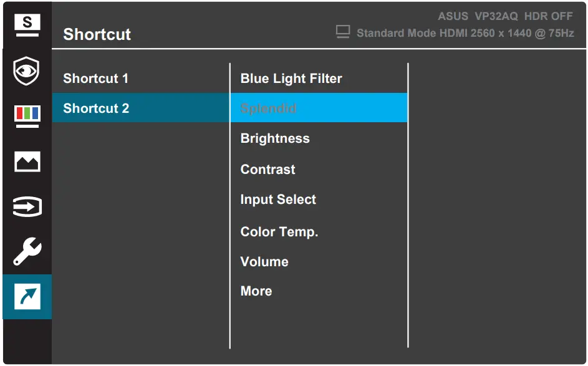Select Blue Light Filter option
Viewport: 588px width, 366px height.
point(291,79)
